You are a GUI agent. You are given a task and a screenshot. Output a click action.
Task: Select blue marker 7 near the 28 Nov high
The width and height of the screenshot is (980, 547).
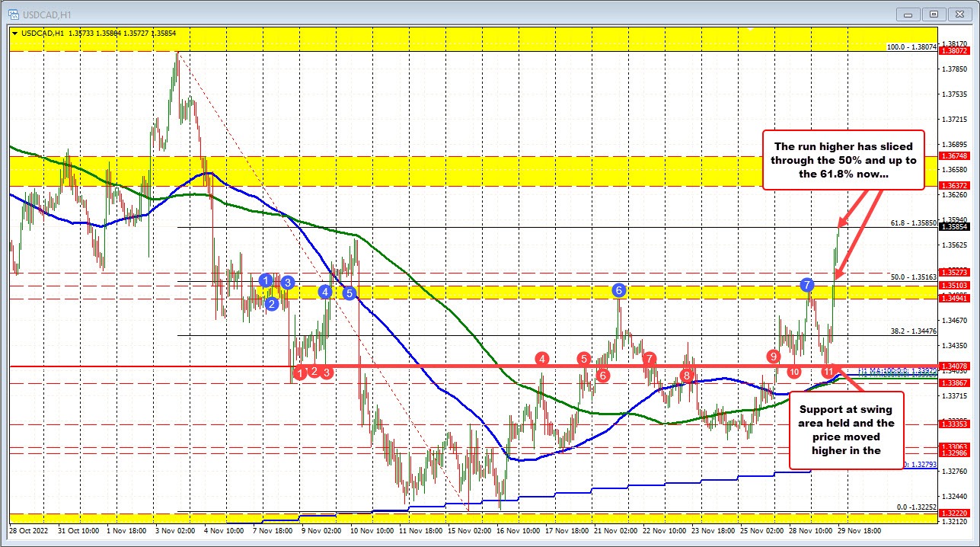tap(807, 286)
